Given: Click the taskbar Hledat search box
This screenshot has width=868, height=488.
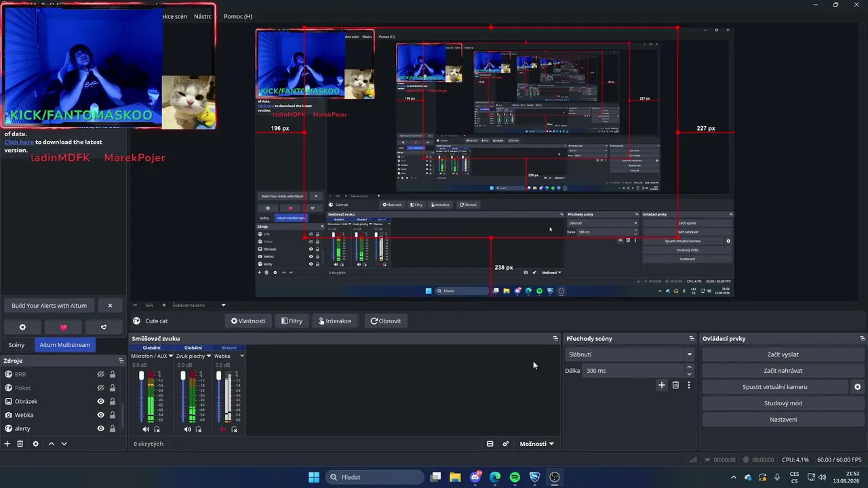Looking at the screenshot, I should (x=376, y=477).
